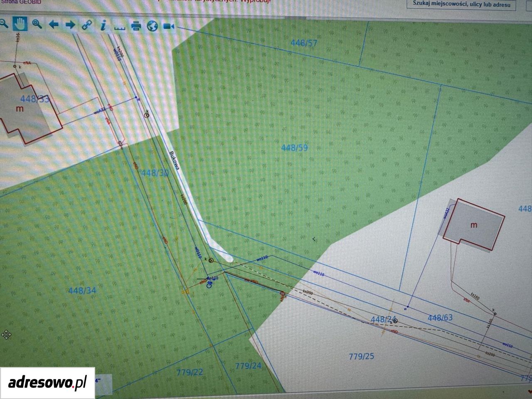Click parcel label 448/57
This screenshot has width=532, height=399.
coord(304,43)
